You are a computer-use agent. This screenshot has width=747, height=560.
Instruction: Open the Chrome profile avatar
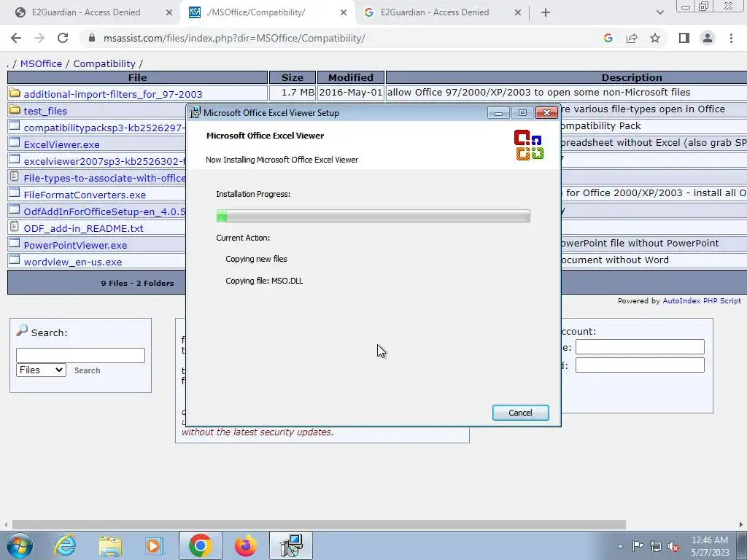pos(708,38)
